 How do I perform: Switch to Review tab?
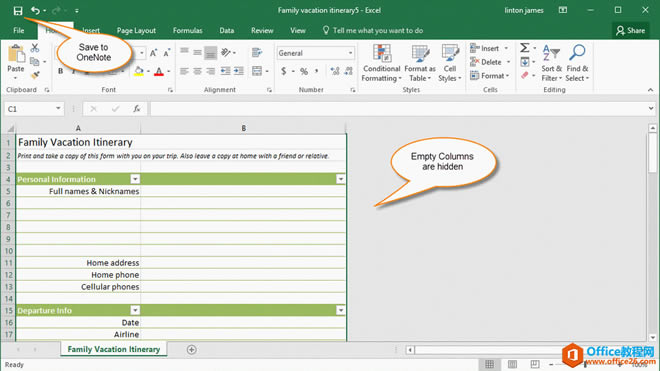262,30
